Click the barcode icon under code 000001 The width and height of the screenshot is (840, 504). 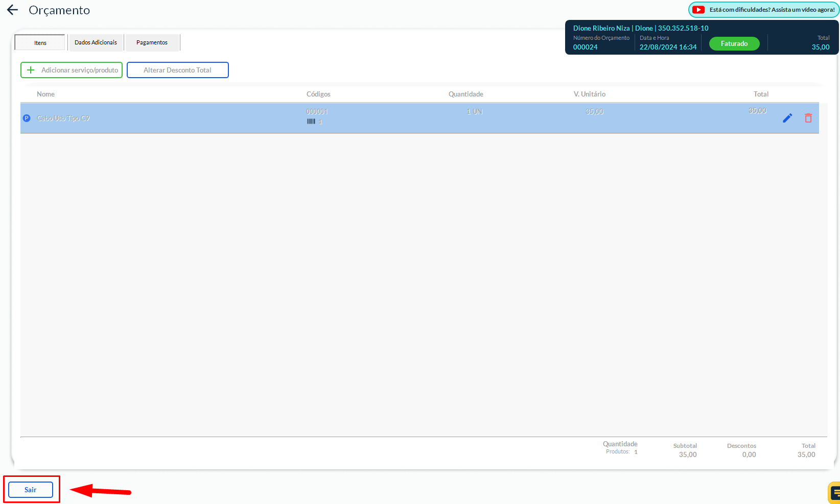tap(311, 122)
